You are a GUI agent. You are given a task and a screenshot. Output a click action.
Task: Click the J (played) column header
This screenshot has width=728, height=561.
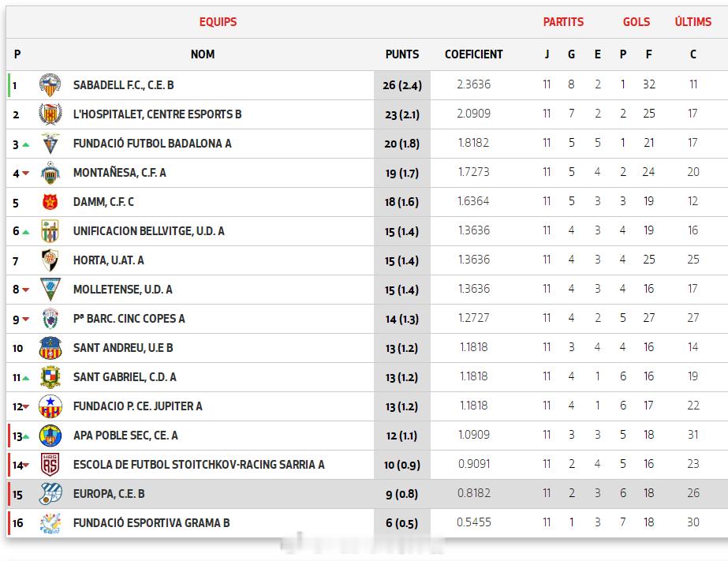coord(547,54)
